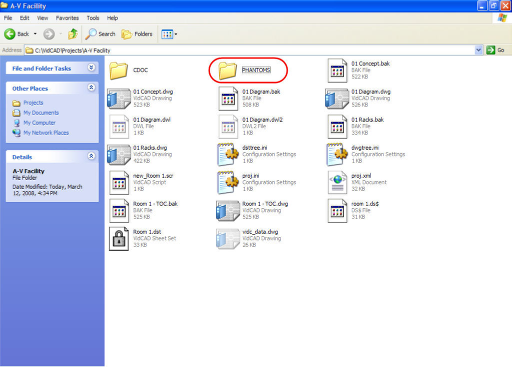Click the Back button
The width and height of the screenshot is (512, 367).
(17, 34)
